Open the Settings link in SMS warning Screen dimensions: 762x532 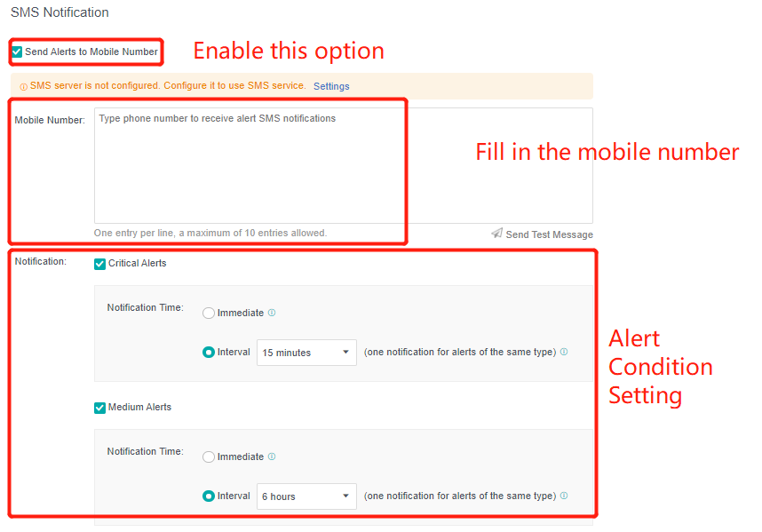(331, 87)
